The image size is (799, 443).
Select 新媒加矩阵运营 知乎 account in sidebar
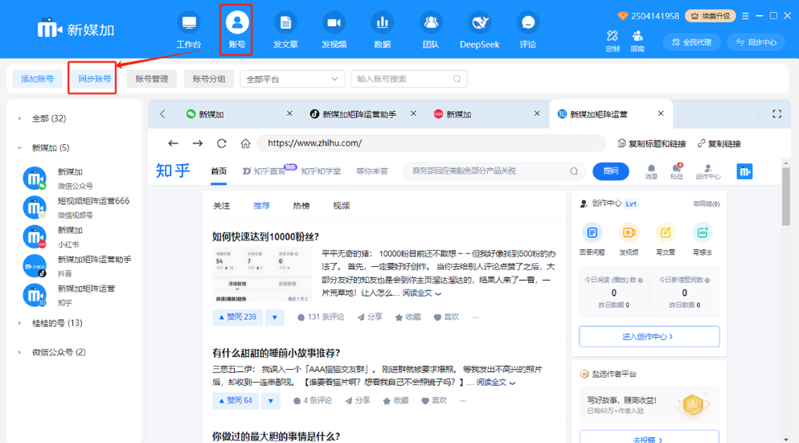[x=76, y=295]
